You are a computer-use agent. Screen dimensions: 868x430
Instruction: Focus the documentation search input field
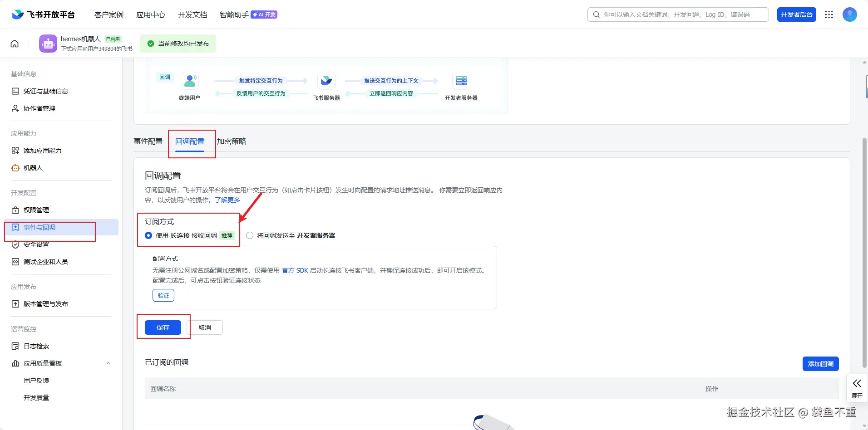click(678, 15)
